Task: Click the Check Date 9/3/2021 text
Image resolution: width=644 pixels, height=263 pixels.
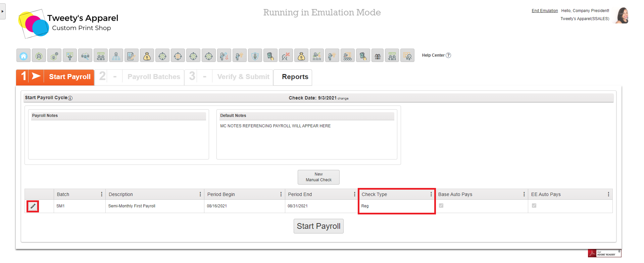Action: (x=312, y=98)
